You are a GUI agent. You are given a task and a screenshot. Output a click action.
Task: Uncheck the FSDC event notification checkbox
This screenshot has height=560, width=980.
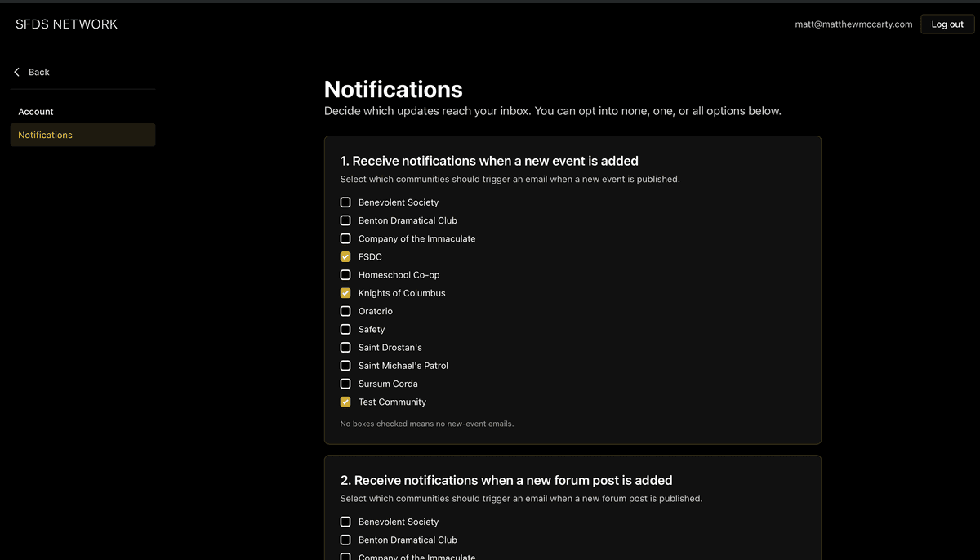[x=345, y=256]
